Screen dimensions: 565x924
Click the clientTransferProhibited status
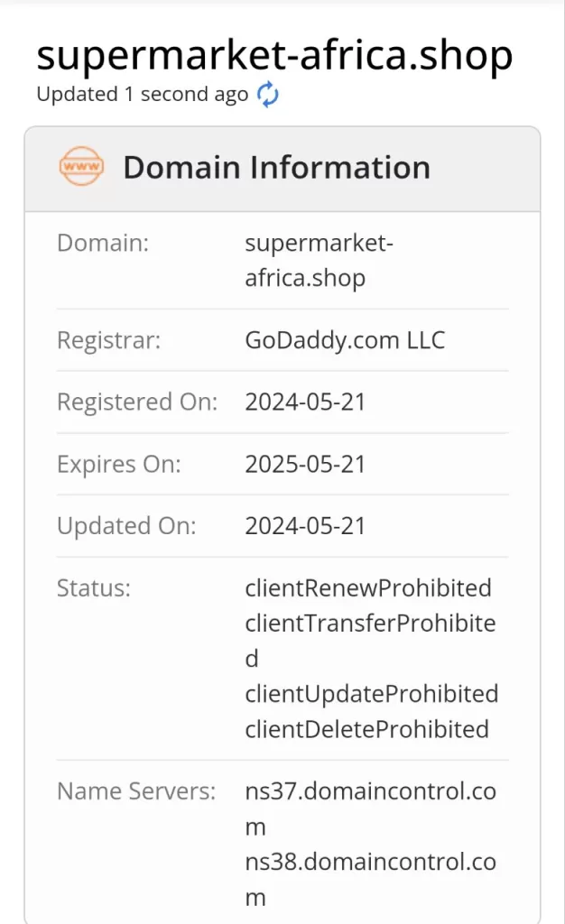coord(370,624)
